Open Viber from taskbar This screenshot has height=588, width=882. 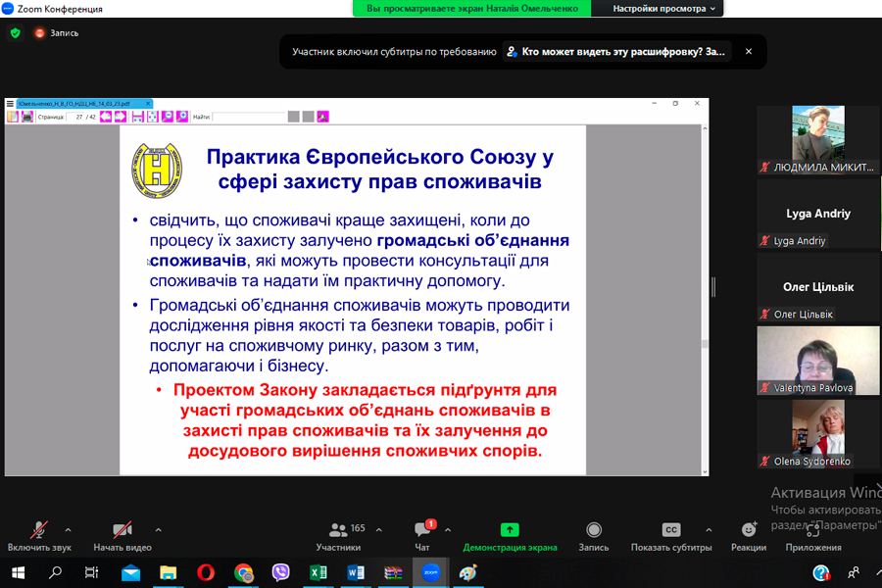280,572
